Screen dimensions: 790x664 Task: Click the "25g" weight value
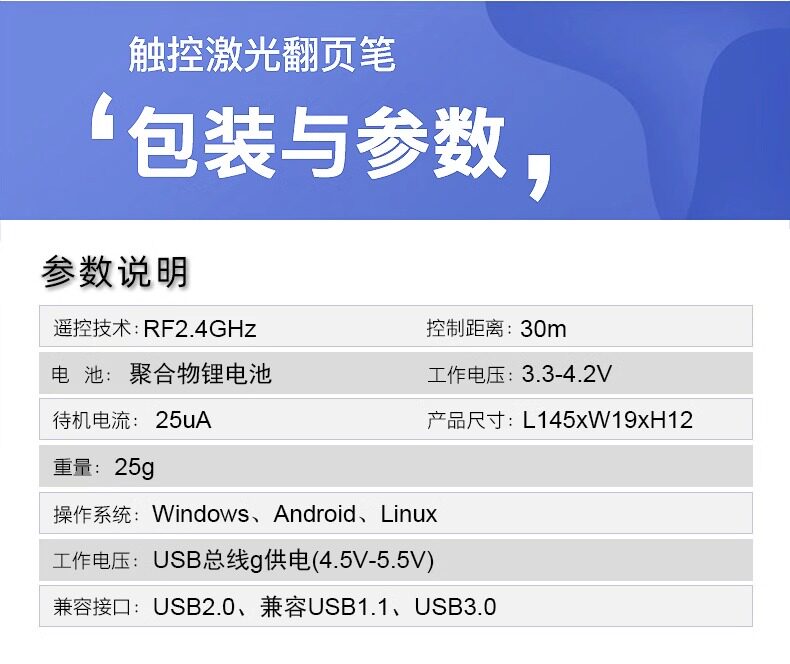134,467
